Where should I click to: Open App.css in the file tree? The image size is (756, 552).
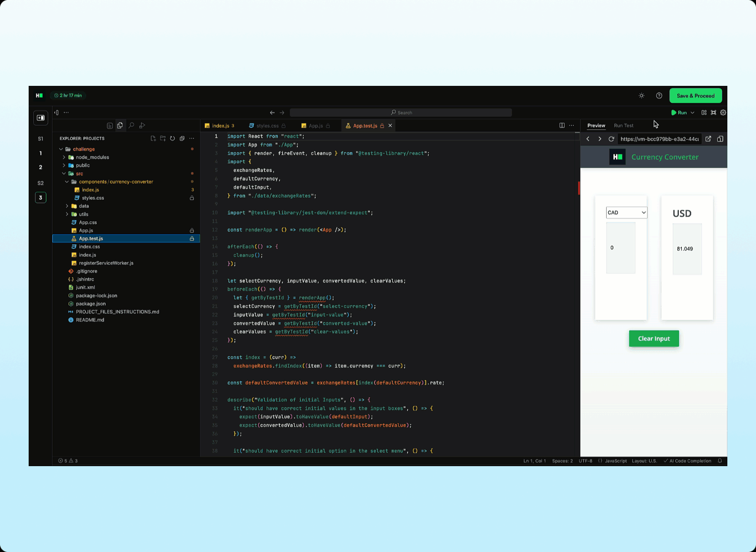(126, 222)
